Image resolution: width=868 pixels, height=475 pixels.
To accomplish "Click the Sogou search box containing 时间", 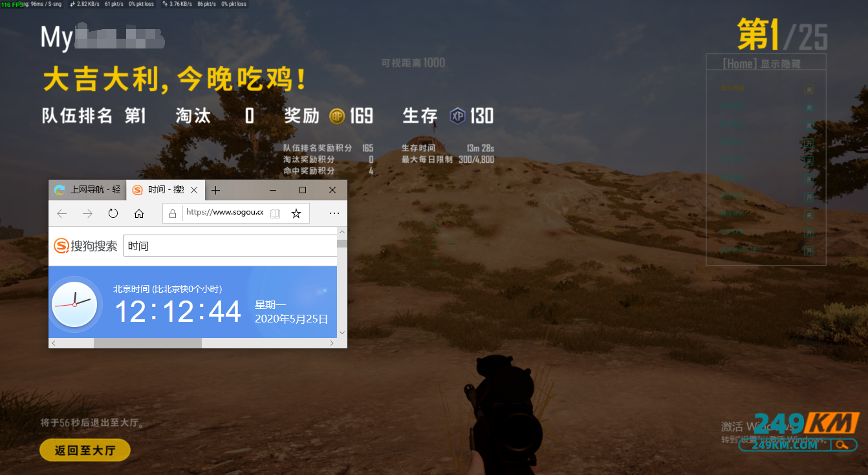I will [x=230, y=246].
